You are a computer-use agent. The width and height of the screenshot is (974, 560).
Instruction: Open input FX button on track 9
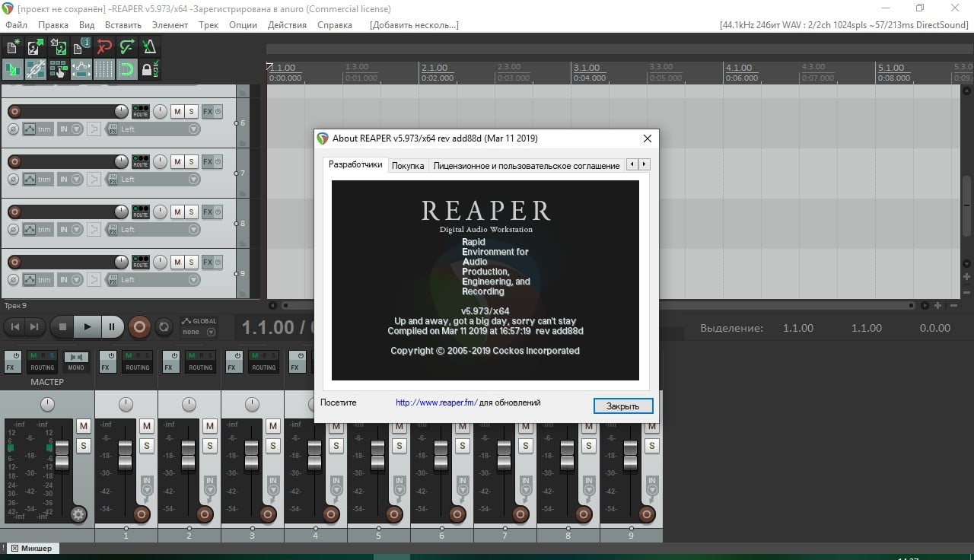(x=113, y=280)
